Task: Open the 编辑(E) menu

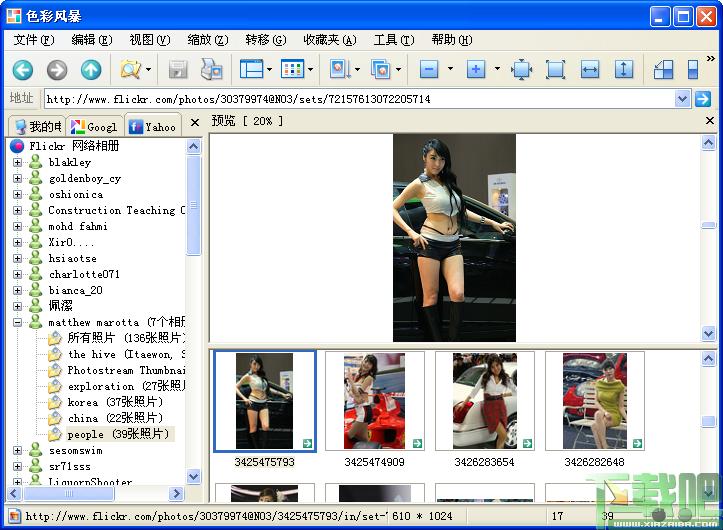Action: click(x=92, y=40)
